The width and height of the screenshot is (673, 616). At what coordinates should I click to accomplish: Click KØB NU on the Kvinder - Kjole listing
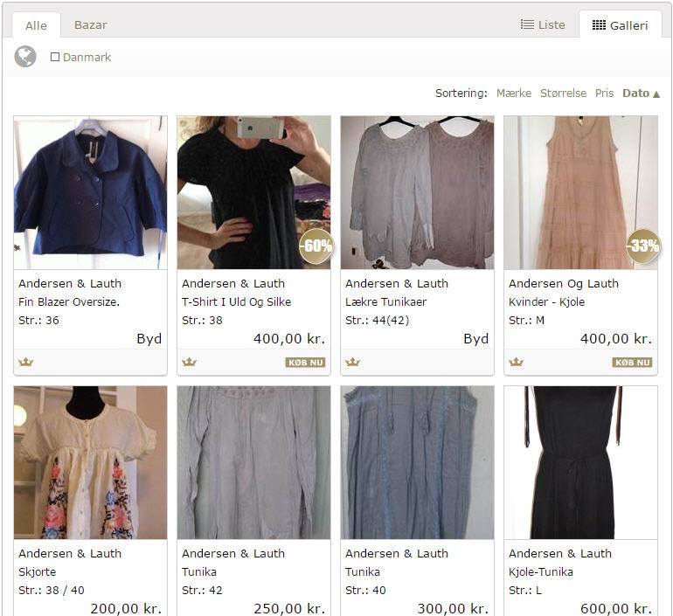coord(632,363)
